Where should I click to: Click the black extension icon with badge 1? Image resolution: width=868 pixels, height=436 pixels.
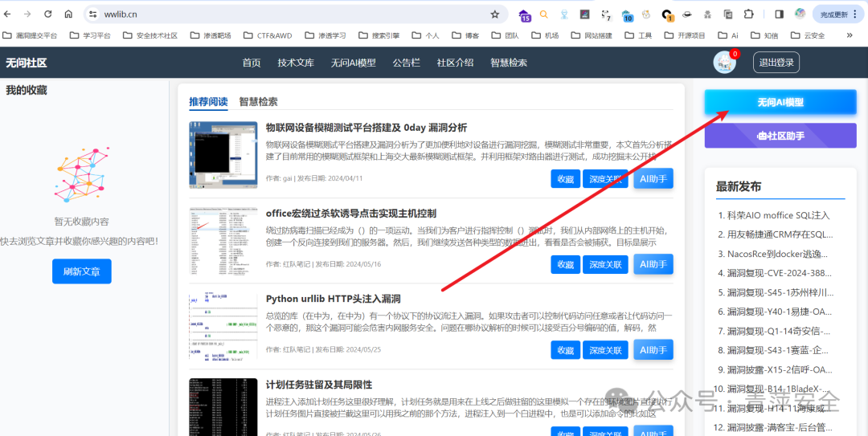(668, 15)
